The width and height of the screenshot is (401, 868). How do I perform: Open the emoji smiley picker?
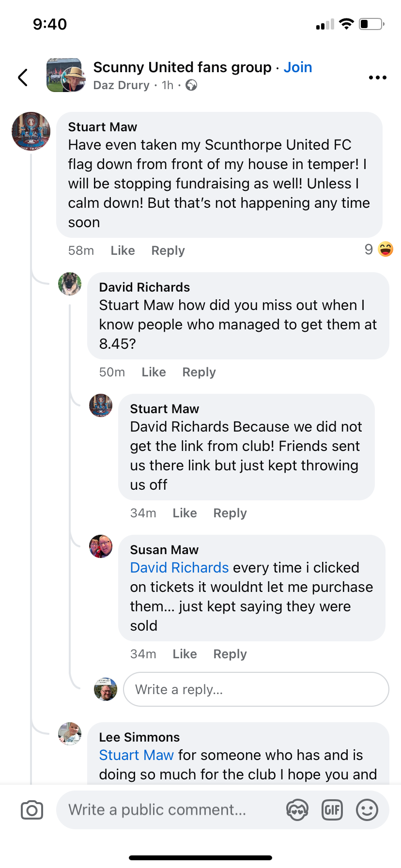(367, 810)
